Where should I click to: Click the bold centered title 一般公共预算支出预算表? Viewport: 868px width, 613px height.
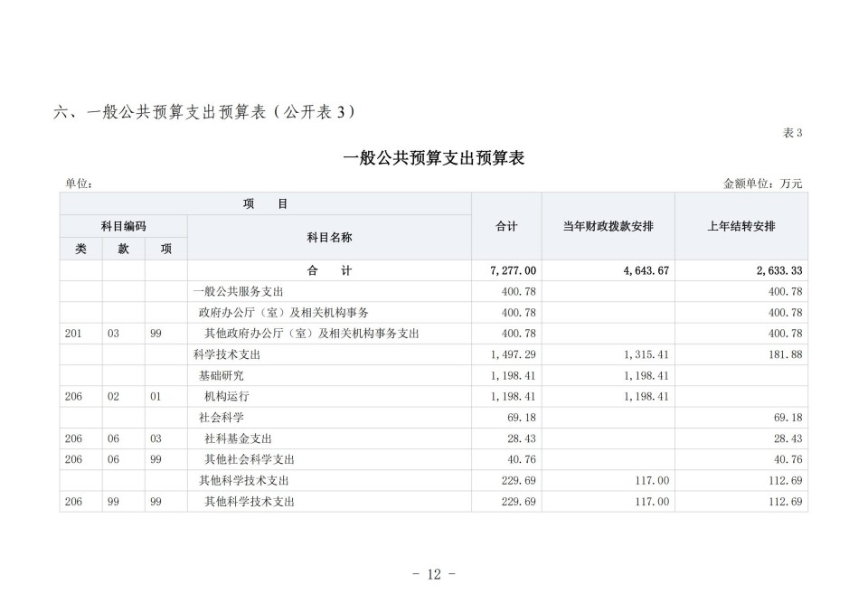pyautogui.click(x=433, y=158)
